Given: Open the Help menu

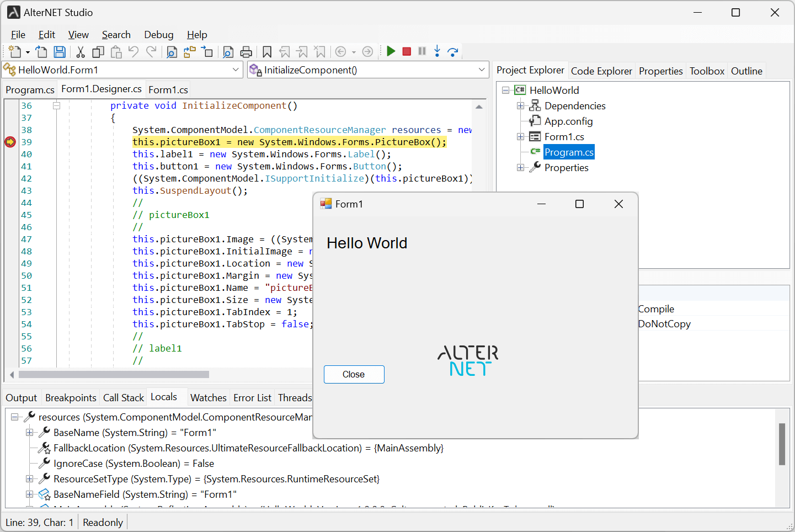Looking at the screenshot, I should coord(197,35).
